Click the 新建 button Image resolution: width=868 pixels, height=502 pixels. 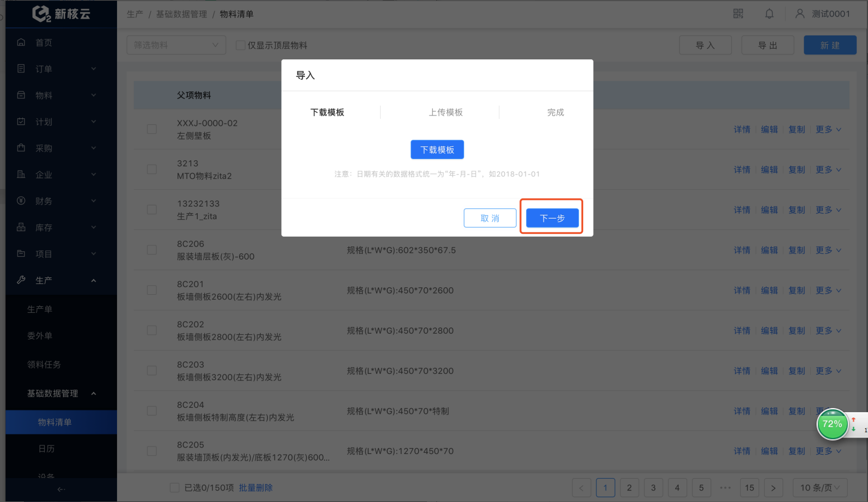tap(830, 45)
